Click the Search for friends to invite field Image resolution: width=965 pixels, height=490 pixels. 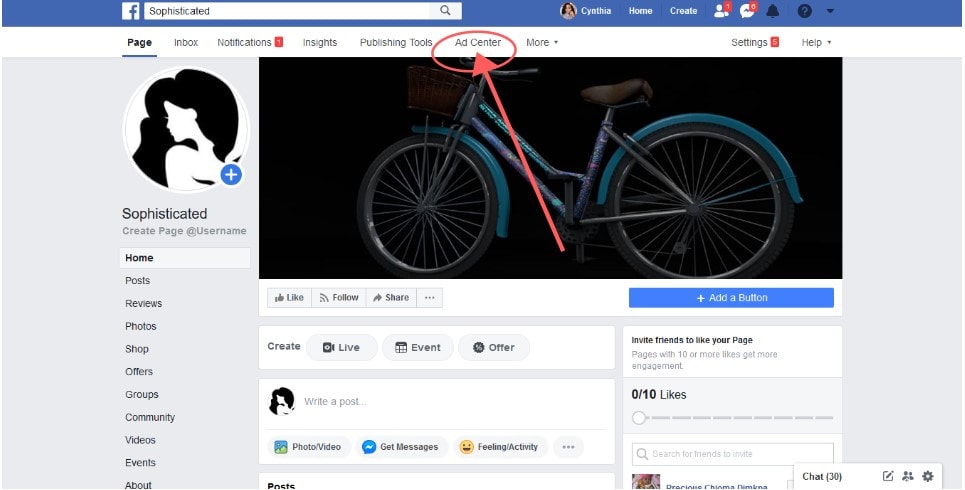point(732,454)
